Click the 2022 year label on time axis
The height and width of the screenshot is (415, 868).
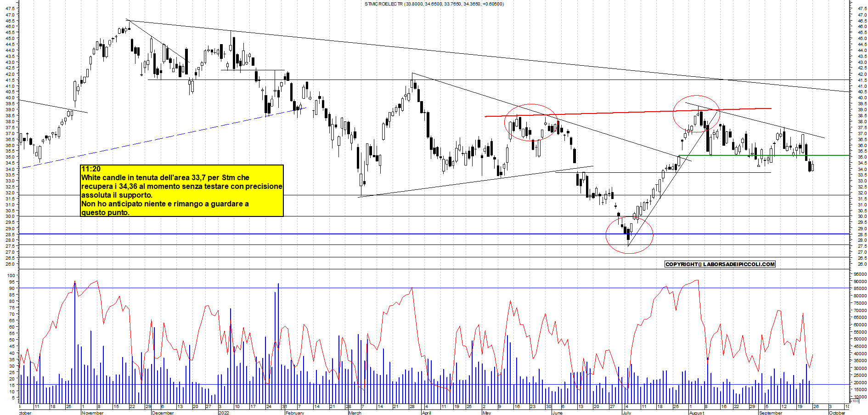click(224, 413)
